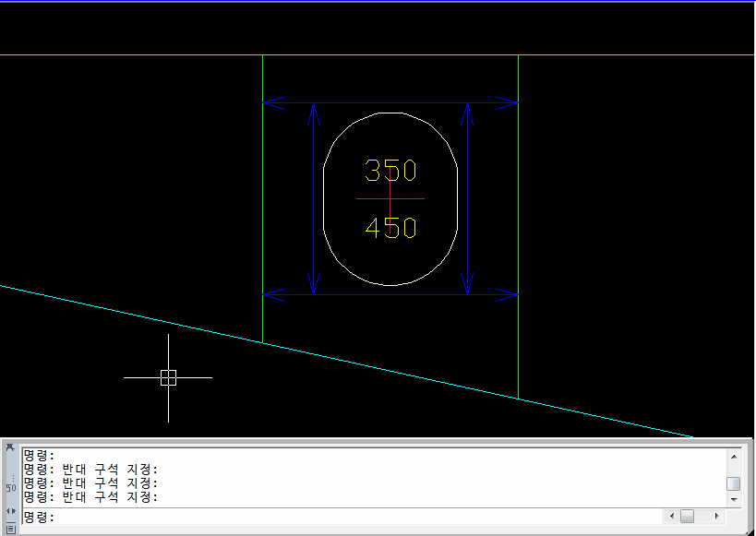
Task: Click command history scroll up arrow
Action: coord(734,457)
